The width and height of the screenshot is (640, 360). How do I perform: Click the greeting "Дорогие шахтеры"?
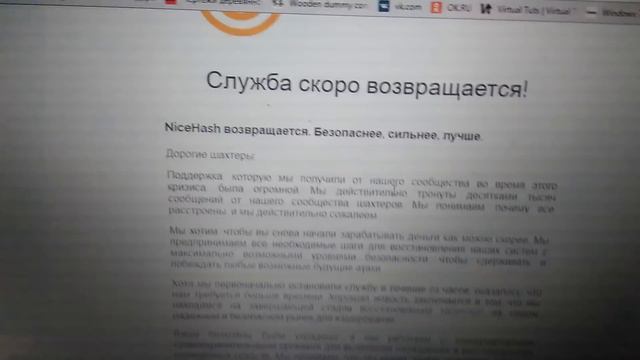click(x=211, y=155)
